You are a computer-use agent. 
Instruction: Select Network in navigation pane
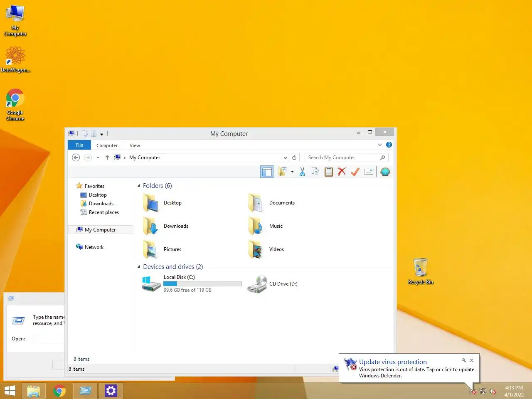coord(94,247)
